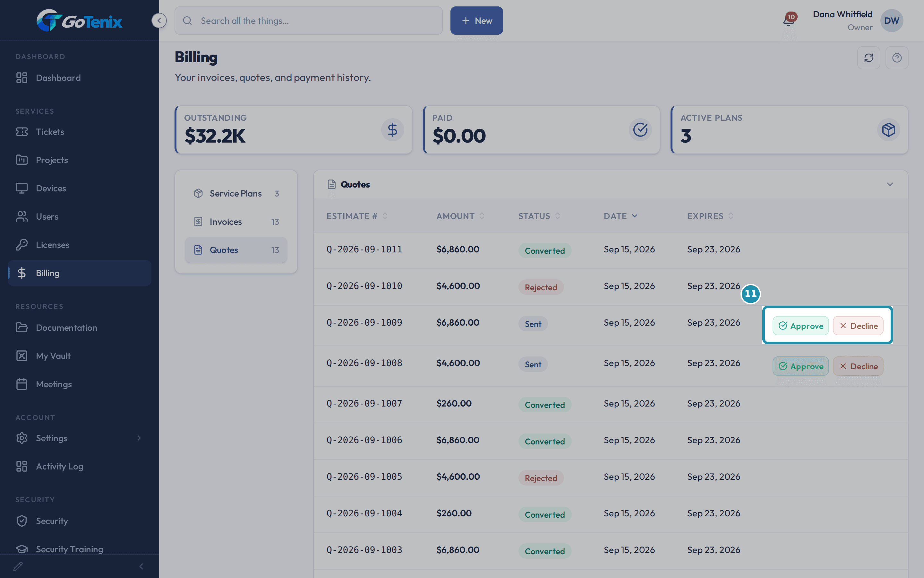The height and width of the screenshot is (578, 924).
Task: Open Meetings in the sidebar
Action: click(x=80, y=384)
